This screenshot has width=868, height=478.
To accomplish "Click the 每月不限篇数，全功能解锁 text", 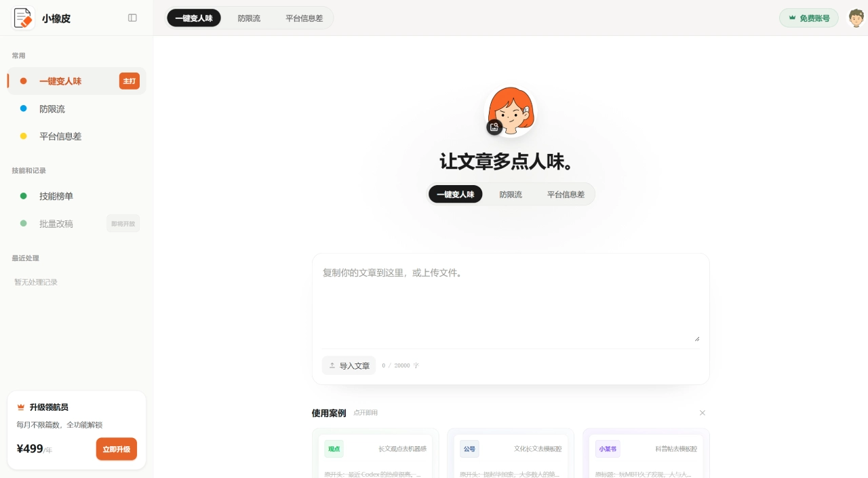I will tap(60, 425).
